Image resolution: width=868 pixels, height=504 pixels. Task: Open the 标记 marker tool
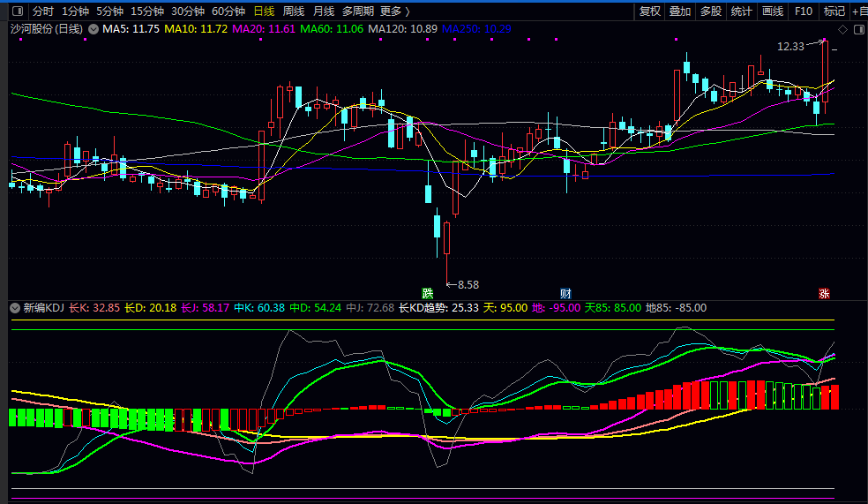(834, 11)
